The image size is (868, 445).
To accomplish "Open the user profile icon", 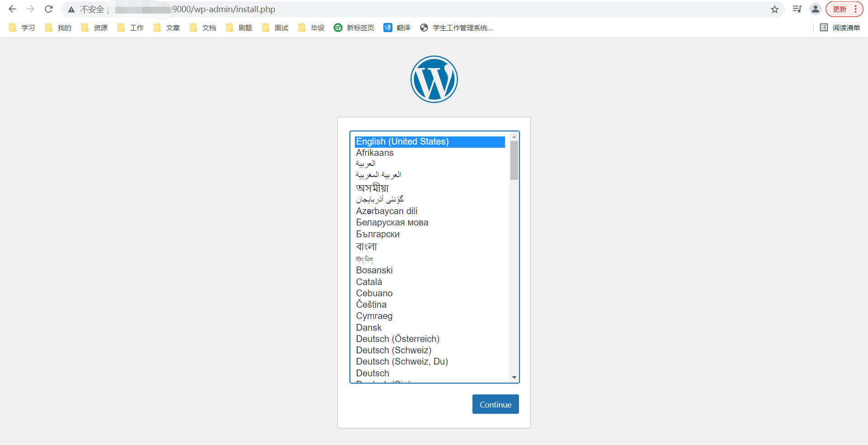I will (x=815, y=9).
